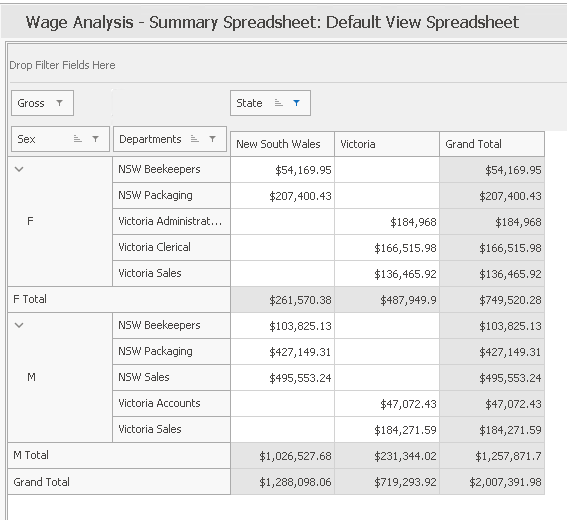The height and width of the screenshot is (520, 567).
Task: Click the $1,257,871.7 M Total cell
Action: 492,456
